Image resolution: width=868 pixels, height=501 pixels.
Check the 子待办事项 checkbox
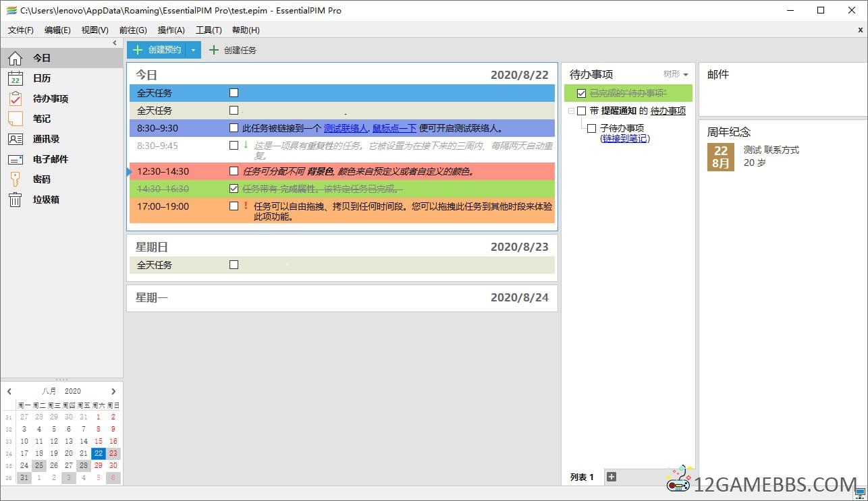click(591, 128)
